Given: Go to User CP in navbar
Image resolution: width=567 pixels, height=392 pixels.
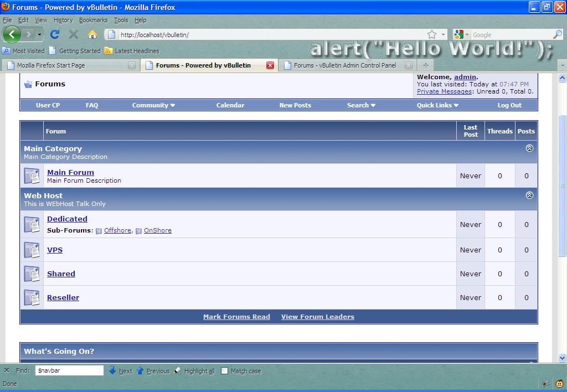Looking at the screenshot, I should coord(48,105).
